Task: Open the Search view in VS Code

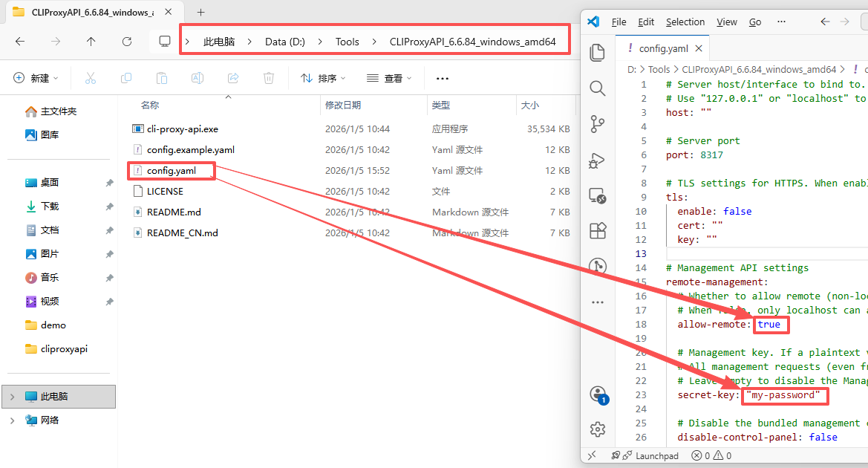Action: coord(597,88)
